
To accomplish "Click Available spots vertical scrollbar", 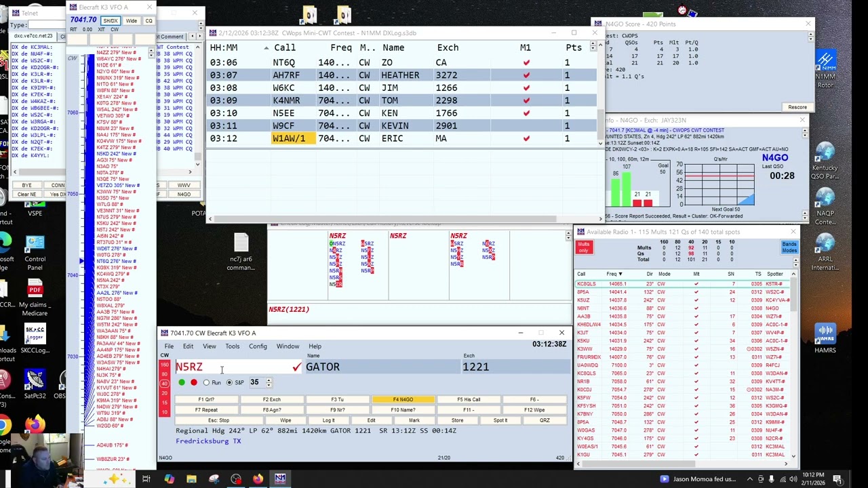I will [793, 366].
